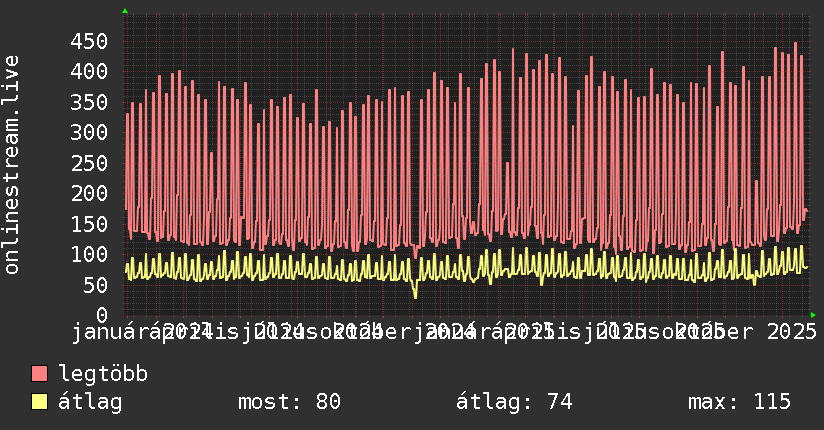Click the 'max: 115' statistic
Screen dimensions: 824x430
tap(739, 402)
